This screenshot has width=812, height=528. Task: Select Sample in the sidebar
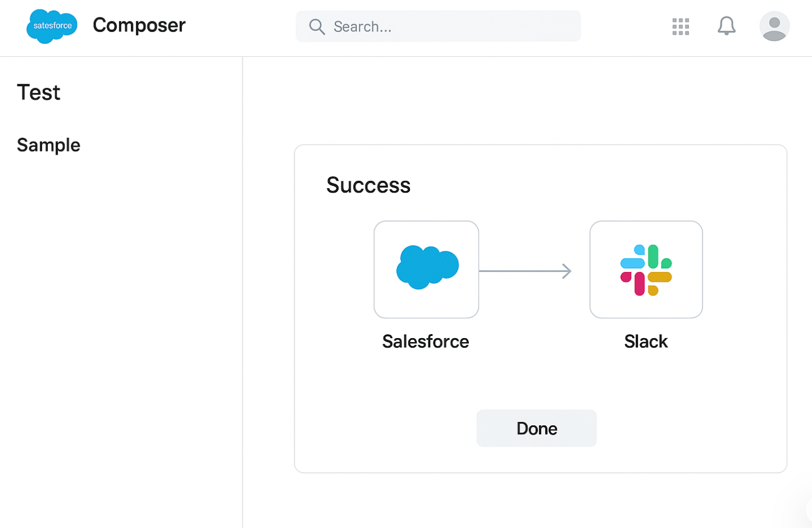coord(48,145)
